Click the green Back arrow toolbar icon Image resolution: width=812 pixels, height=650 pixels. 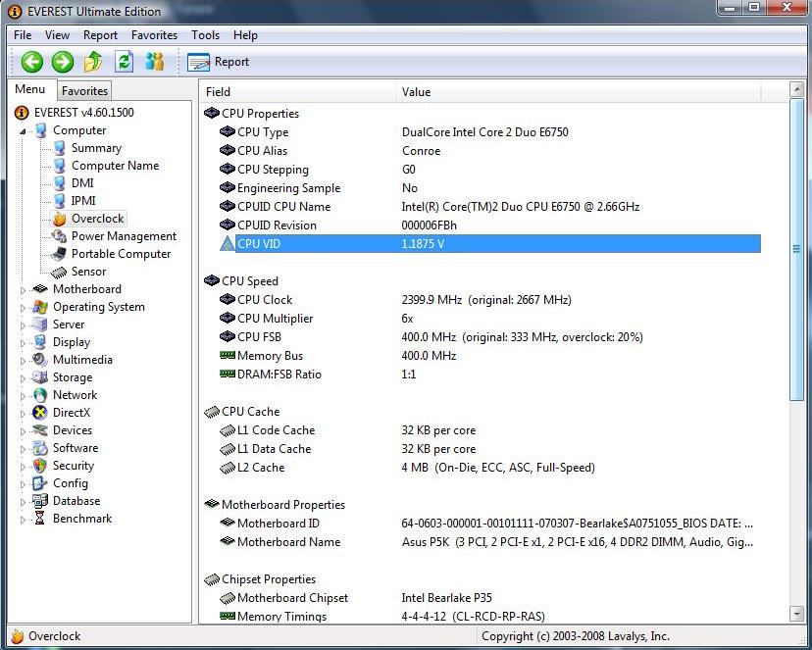coord(31,62)
